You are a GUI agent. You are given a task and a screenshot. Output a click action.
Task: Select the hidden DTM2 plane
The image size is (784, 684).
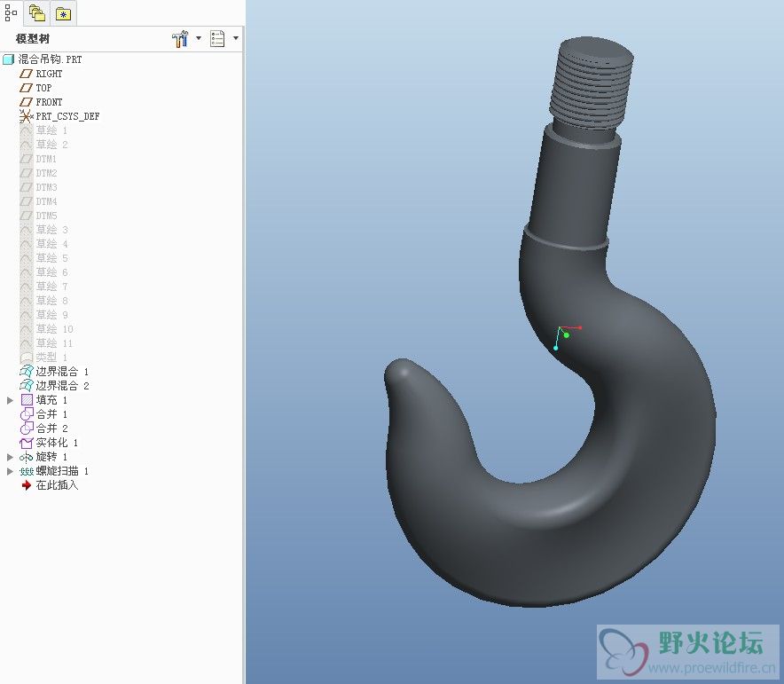click(x=46, y=173)
